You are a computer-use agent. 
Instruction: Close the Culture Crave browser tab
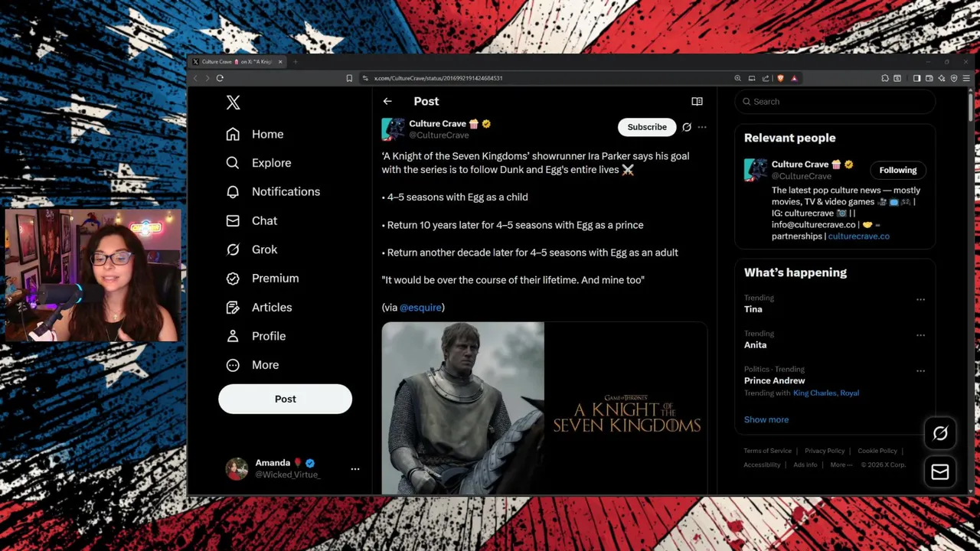280,62
